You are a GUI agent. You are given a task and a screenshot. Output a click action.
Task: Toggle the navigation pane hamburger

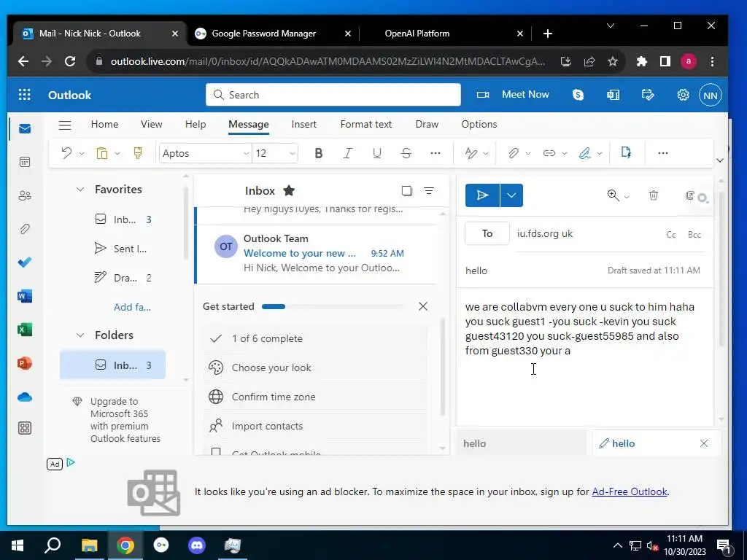pos(65,125)
